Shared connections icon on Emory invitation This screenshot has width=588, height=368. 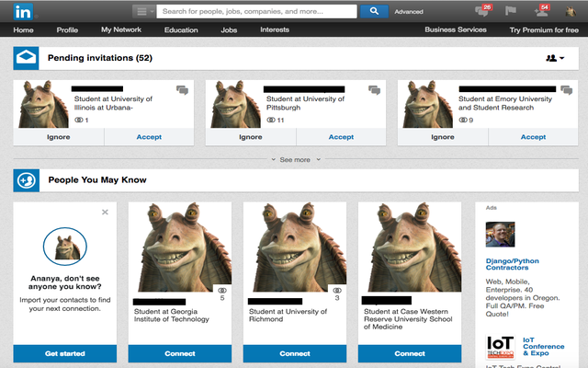[x=463, y=121]
